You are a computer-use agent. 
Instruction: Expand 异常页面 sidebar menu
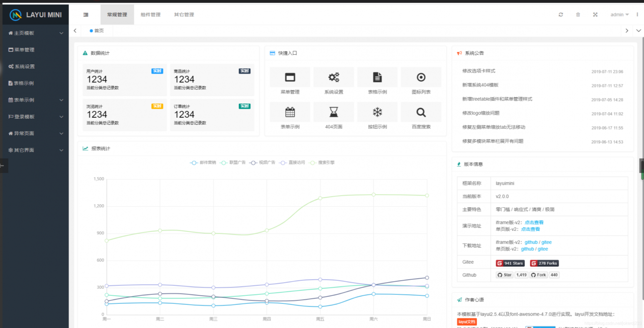click(x=36, y=133)
